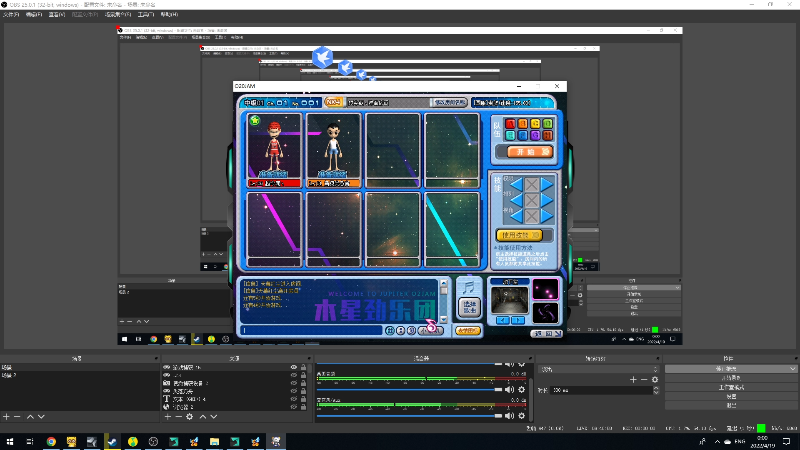Open transition properties gear icon
Viewport: 800px width, 450px height.
coord(655,380)
